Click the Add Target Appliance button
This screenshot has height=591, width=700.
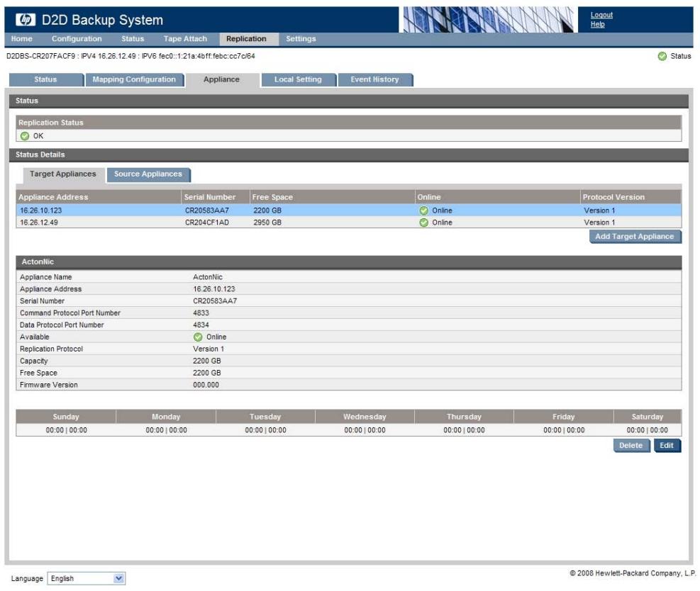tap(635, 237)
